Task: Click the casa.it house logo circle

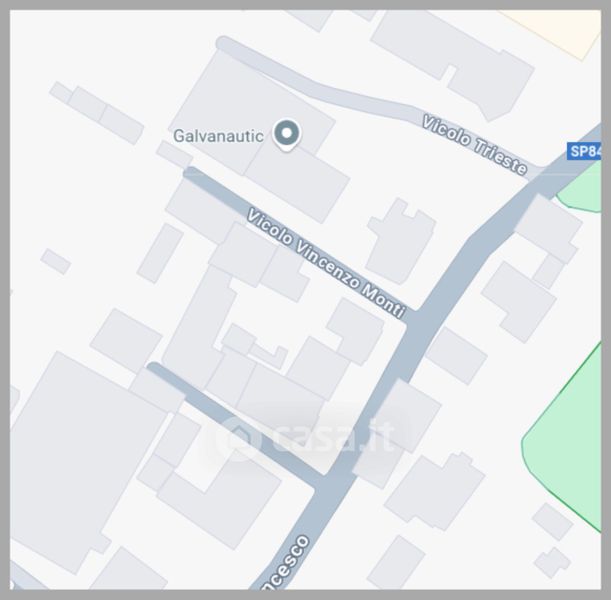Action: pyautogui.click(x=238, y=439)
